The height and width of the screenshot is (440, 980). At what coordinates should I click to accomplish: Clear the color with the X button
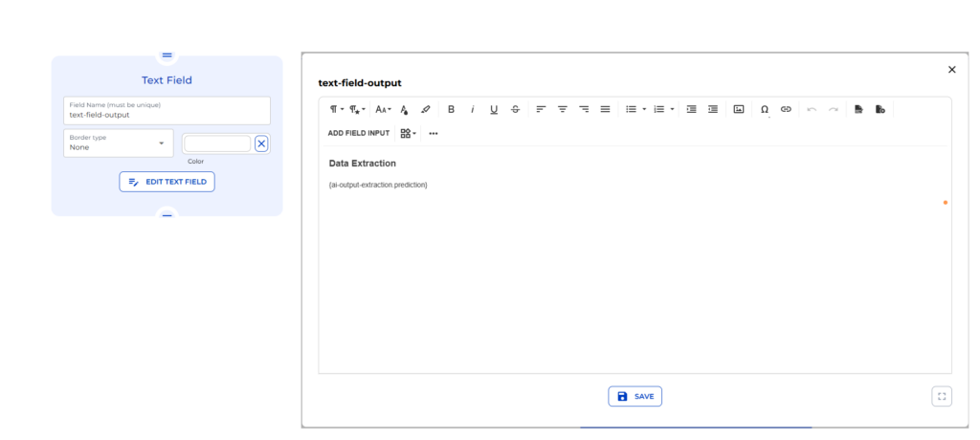tap(262, 143)
